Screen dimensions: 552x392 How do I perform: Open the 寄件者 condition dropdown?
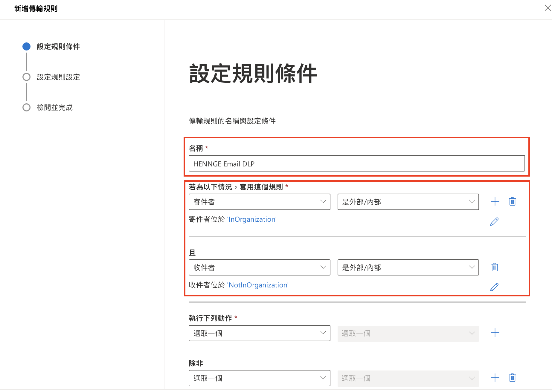pyautogui.click(x=259, y=202)
